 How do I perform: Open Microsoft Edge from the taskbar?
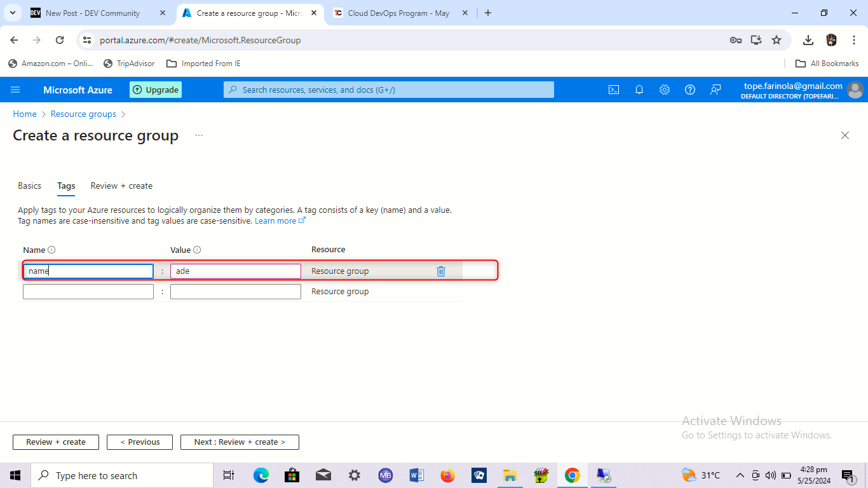[261, 475]
